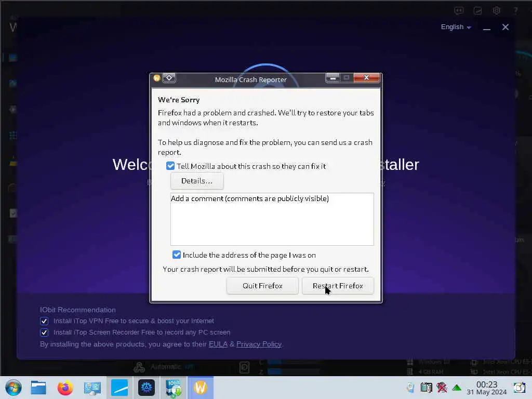This screenshot has width=532, height=399.
Task: Uncheck Install iTop Screen Recorder Free option
Action: (x=44, y=332)
